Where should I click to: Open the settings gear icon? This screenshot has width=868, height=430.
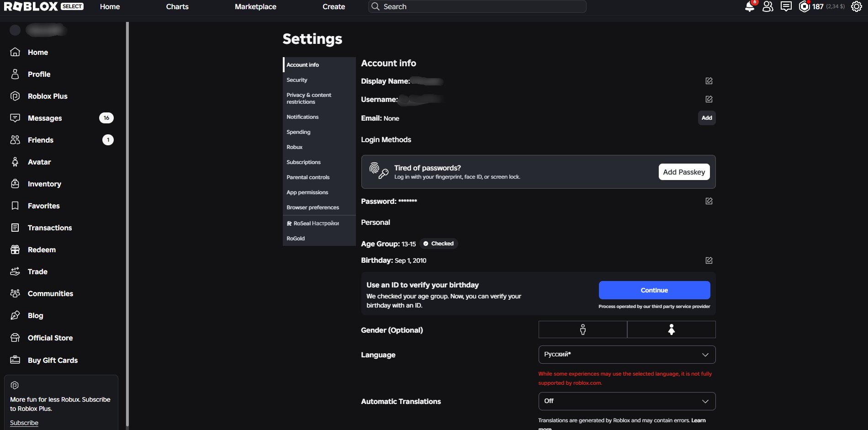tap(857, 6)
